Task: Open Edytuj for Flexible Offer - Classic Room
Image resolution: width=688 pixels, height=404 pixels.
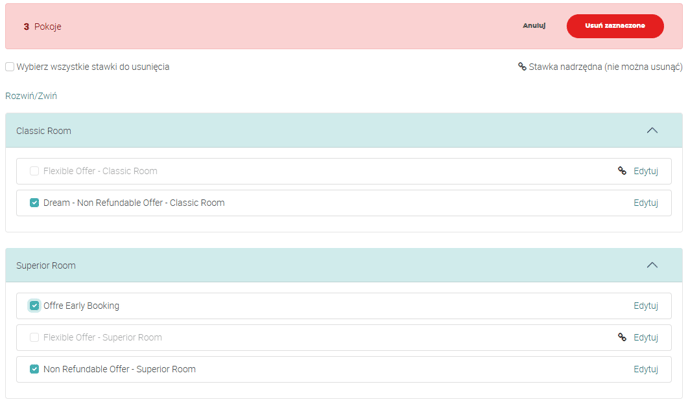Action: pyautogui.click(x=646, y=171)
